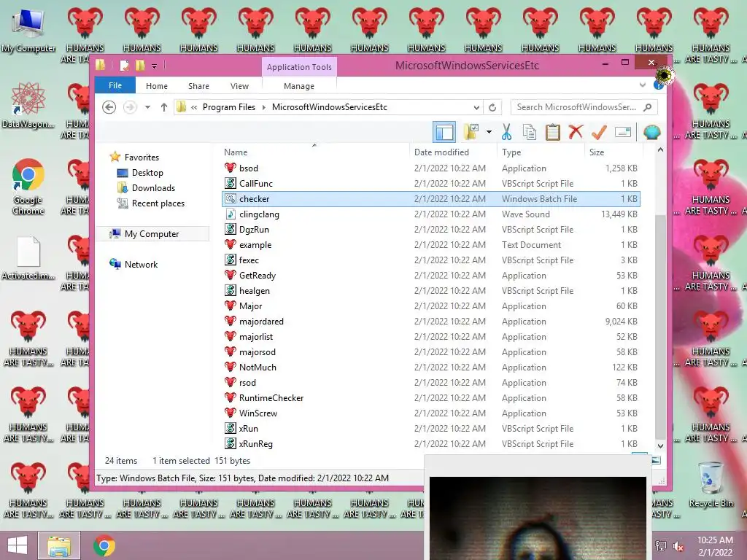747x560 pixels.
Task: Open the blue Help icon
Action: (x=658, y=85)
